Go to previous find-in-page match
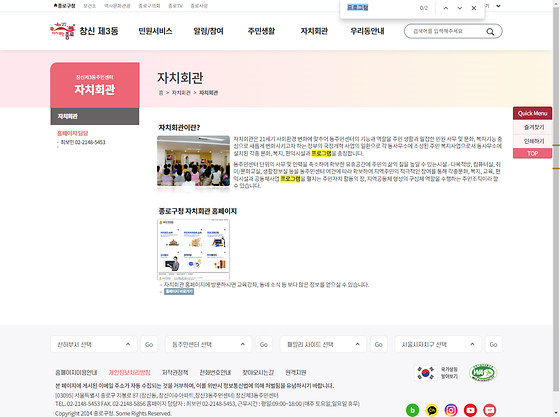 (x=446, y=8)
